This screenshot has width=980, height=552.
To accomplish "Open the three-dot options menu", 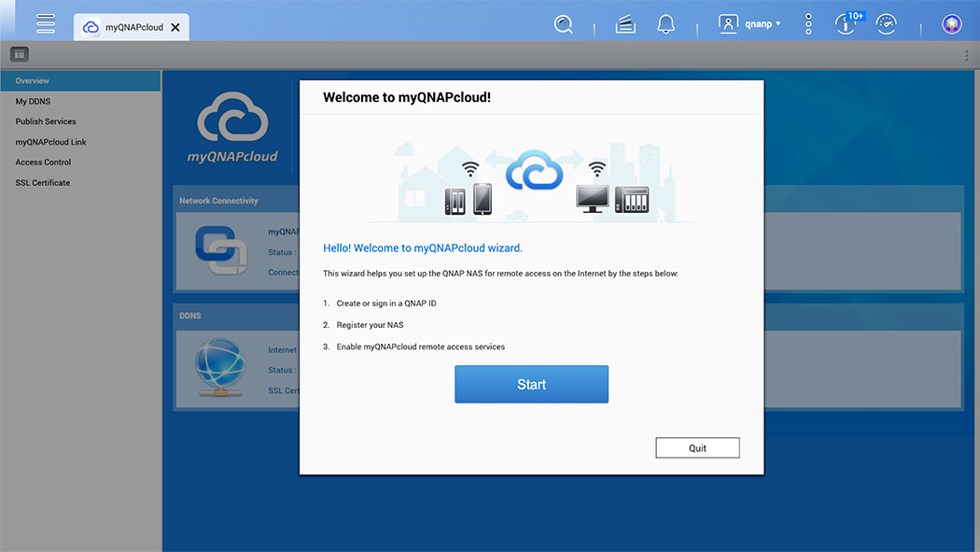I will pyautogui.click(x=807, y=23).
